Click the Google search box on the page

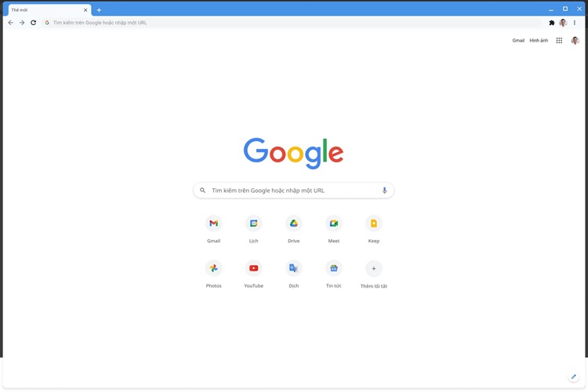point(294,191)
